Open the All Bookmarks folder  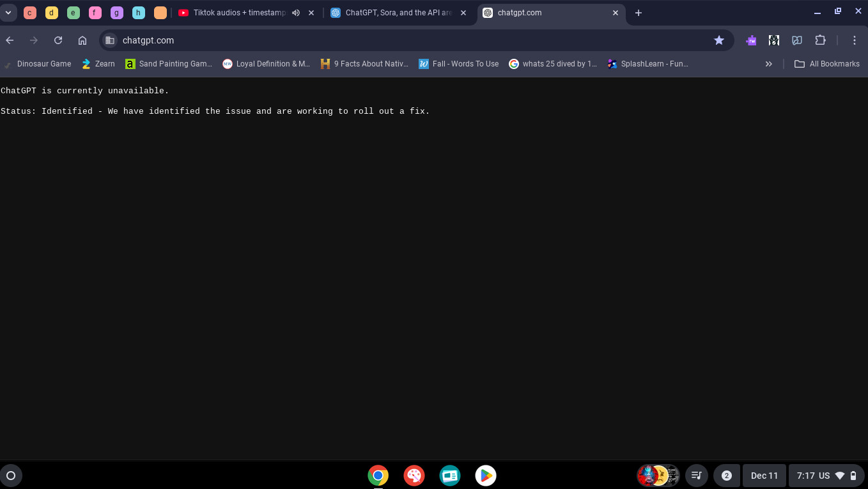tap(827, 64)
